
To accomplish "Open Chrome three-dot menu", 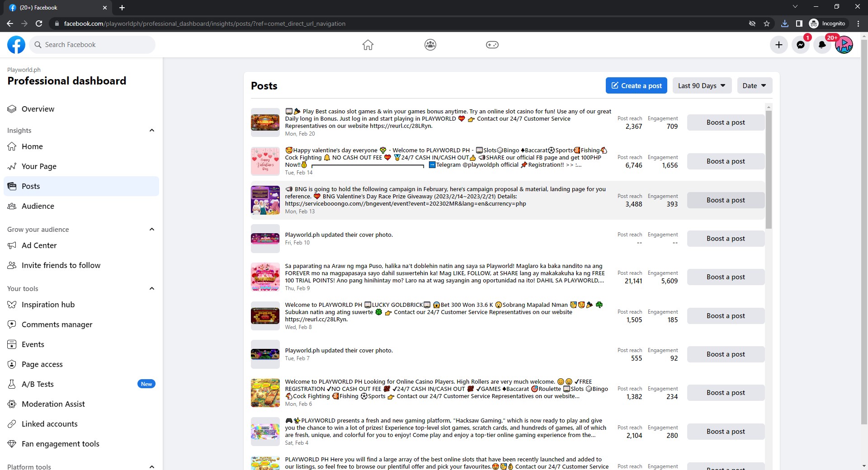I will click(x=859, y=23).
